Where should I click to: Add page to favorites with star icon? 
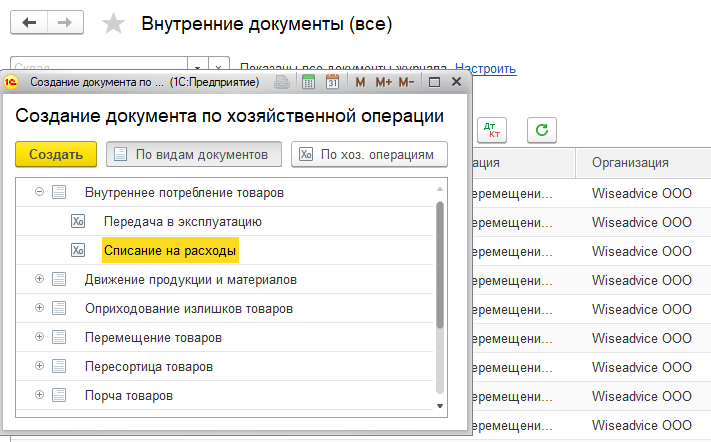coord(113,24)
